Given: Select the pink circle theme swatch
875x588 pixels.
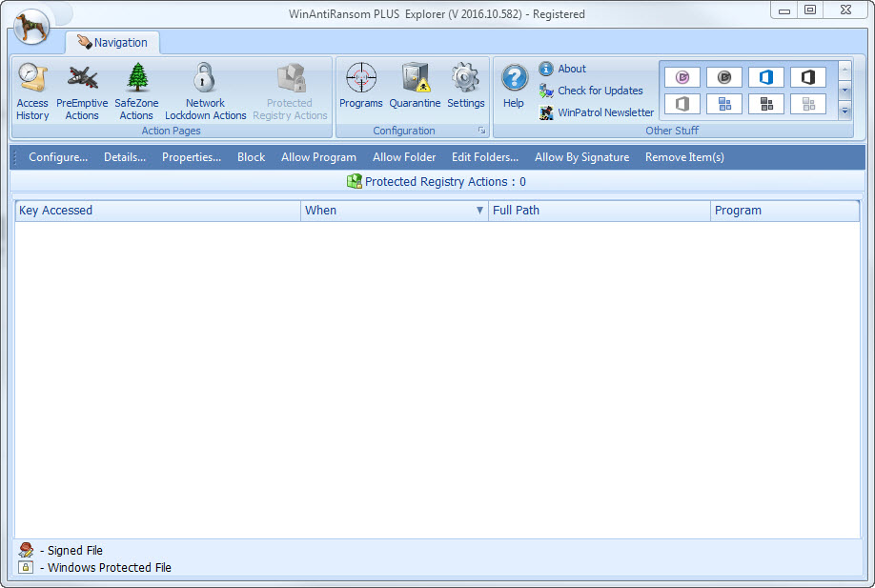Looking at the screenshot, I should (x=682, y=77).
